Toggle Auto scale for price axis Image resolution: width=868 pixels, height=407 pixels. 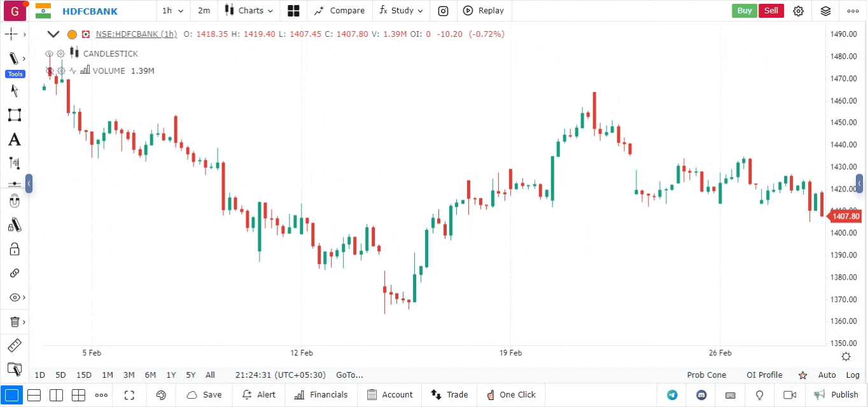pyautogui.click(x=827, y=375)
